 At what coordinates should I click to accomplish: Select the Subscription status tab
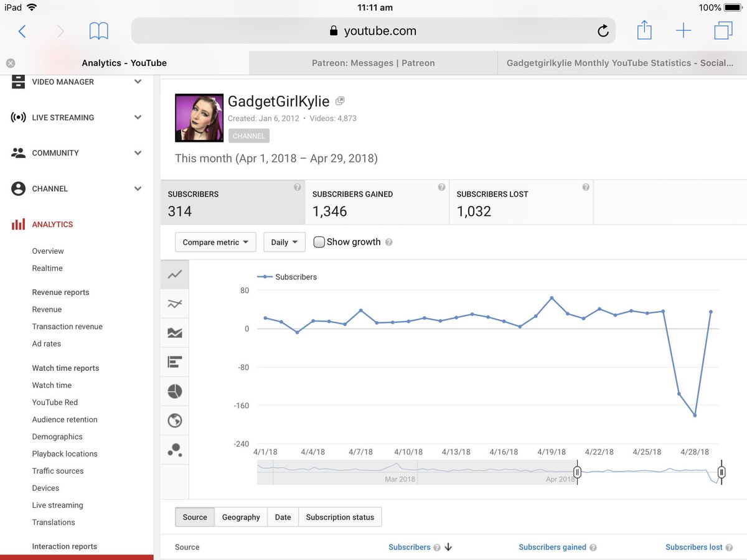point(340,517)
